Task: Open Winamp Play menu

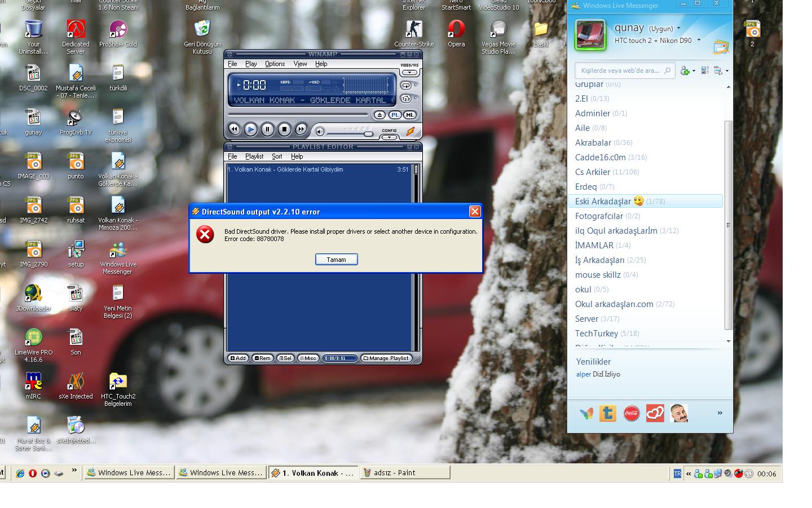Action: pos(251,64)
